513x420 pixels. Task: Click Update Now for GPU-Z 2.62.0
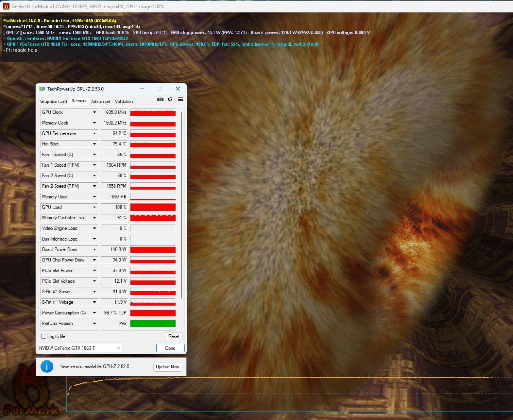click(x=168, y=367)
